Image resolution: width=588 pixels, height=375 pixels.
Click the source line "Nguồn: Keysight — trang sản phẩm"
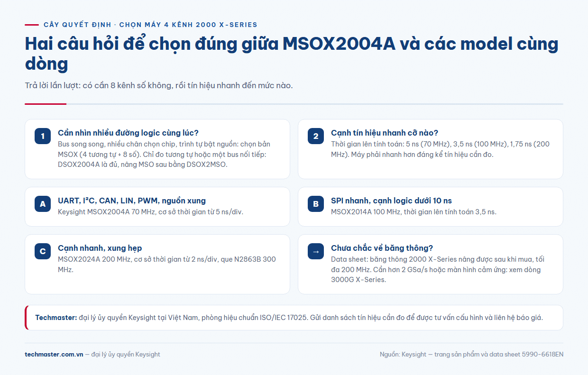[x=471, y=354]
